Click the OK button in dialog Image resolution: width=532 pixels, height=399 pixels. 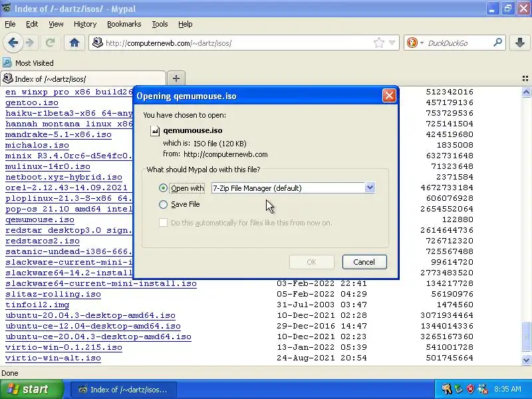point(311,262)
